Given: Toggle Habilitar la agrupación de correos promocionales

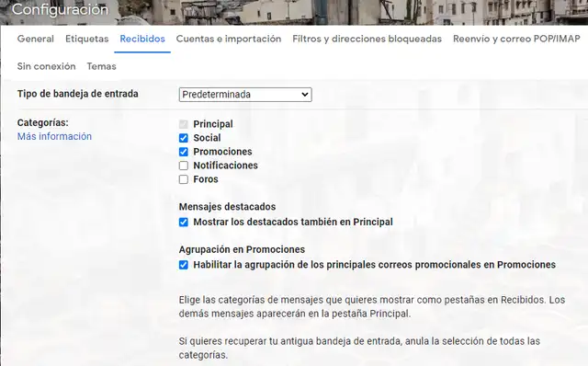Looking at the screenshot, I should 184,265.
